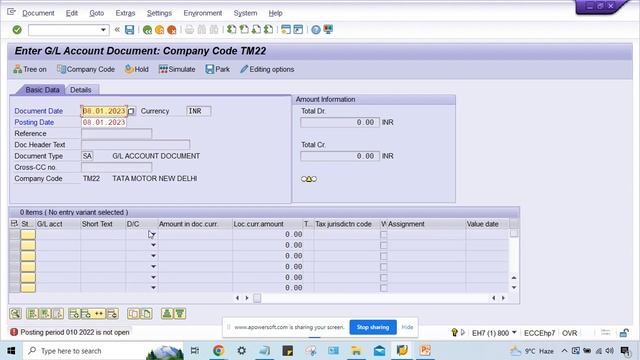Click the Reference input field
Image resolution: width=640 pixels, height=360 pixels.
pyautogui.click(x=116, y=133)
